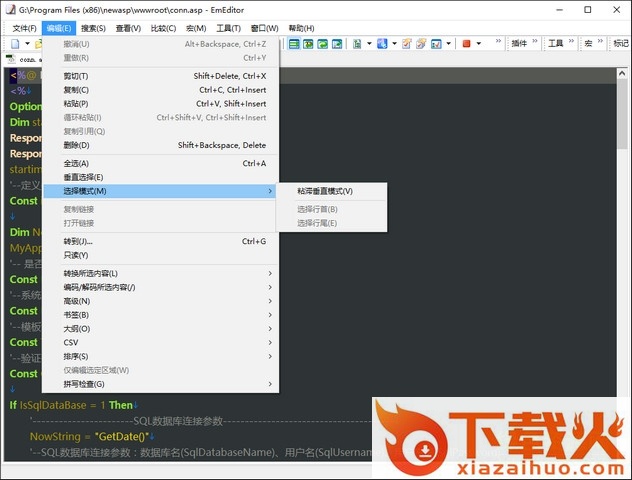Viewport: 632px width, 480px height.
Task: Click the second green toolbar icon
Action: click(x=308, y=44)
